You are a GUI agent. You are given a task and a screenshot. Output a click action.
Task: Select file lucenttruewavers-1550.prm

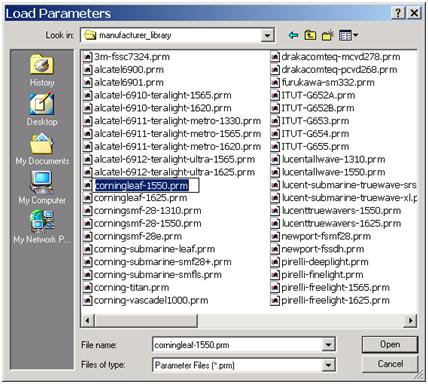(341, 211)
